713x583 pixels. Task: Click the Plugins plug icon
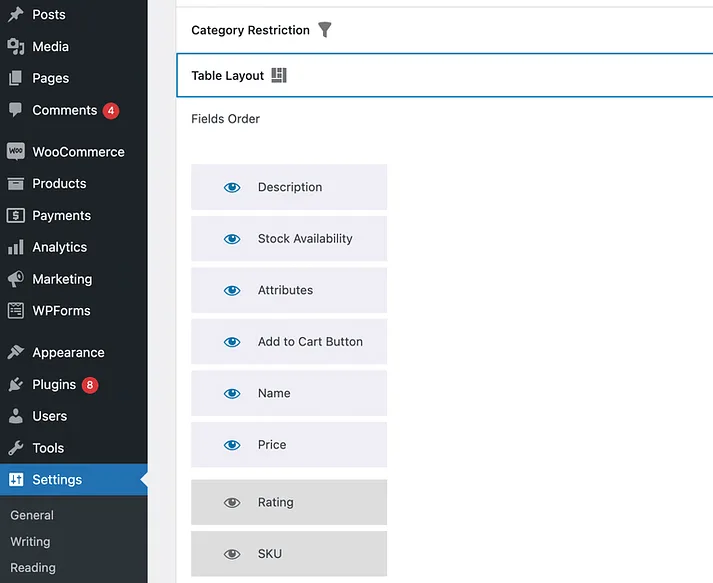(15, 385)
